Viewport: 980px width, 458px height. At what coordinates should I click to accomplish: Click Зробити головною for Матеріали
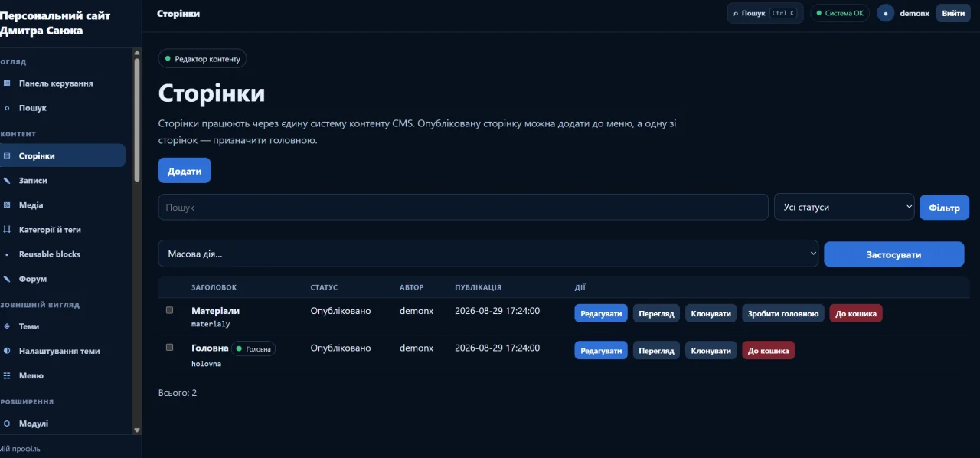tap(783, 313)
